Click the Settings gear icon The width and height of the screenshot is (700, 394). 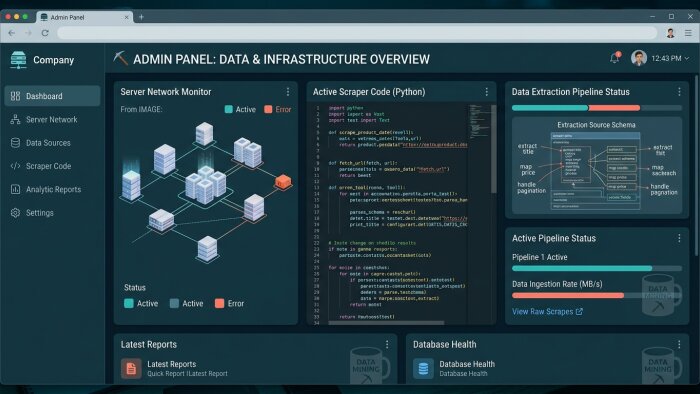(15, 213)
